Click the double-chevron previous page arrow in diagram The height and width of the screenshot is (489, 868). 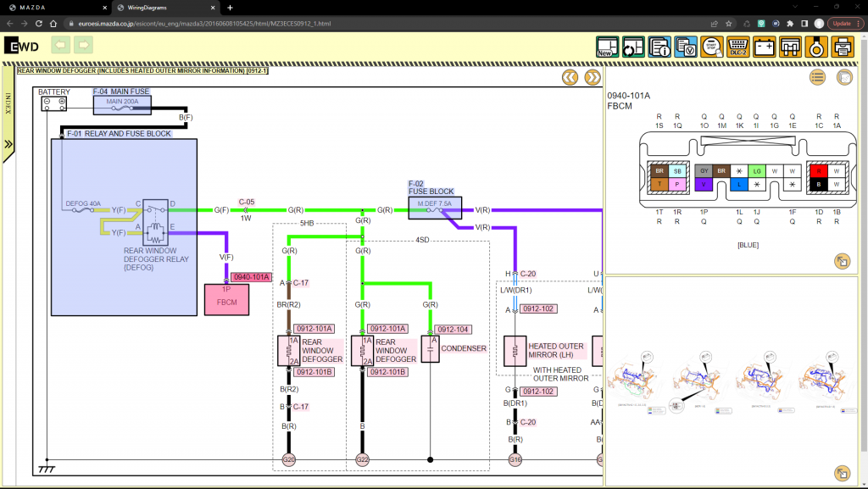570,78
